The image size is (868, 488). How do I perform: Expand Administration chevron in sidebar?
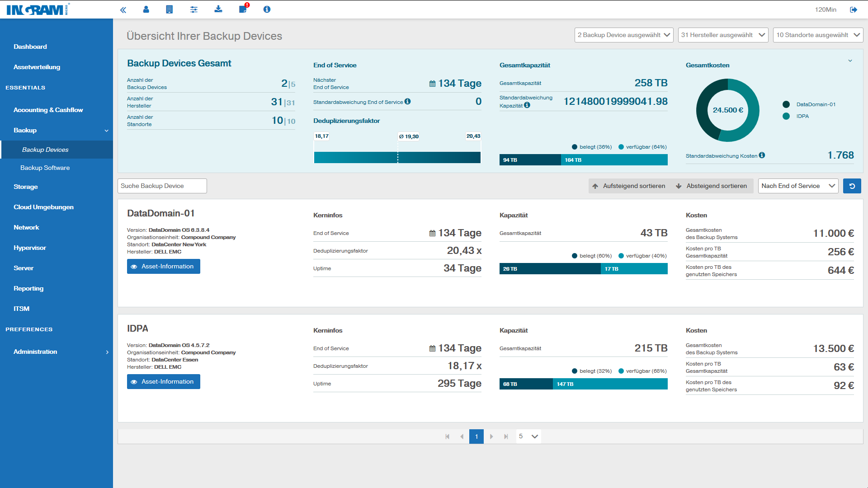107,352
